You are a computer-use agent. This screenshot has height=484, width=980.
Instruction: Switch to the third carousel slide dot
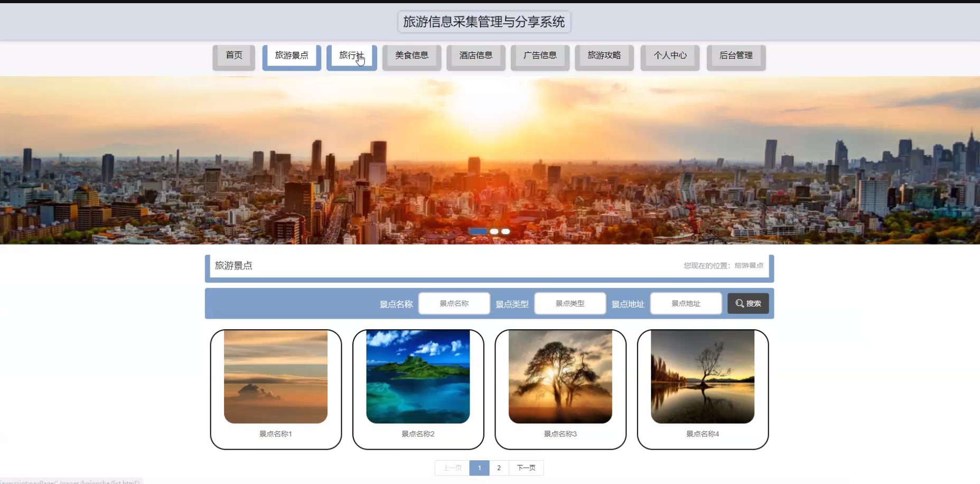[506, 231]
